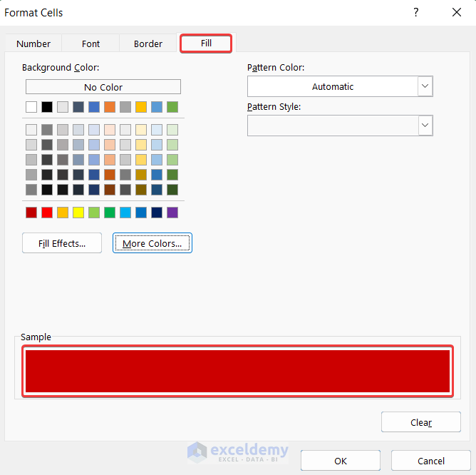Expand the Pattern Color dropdown arrow

425,86
